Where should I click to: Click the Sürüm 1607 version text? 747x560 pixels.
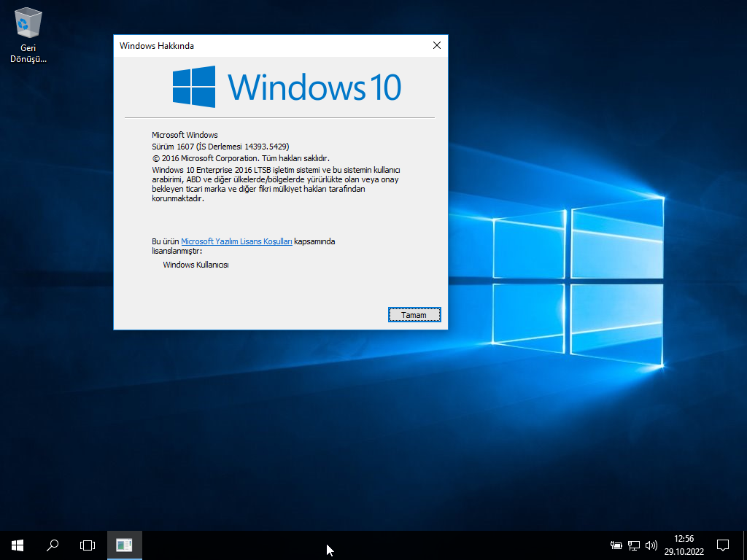point(220,147)
